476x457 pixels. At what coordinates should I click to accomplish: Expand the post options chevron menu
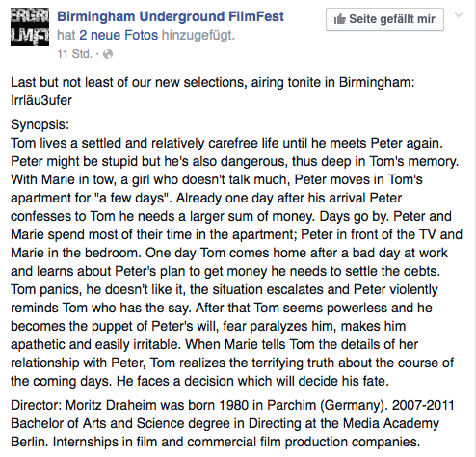(x=459, y=14)
